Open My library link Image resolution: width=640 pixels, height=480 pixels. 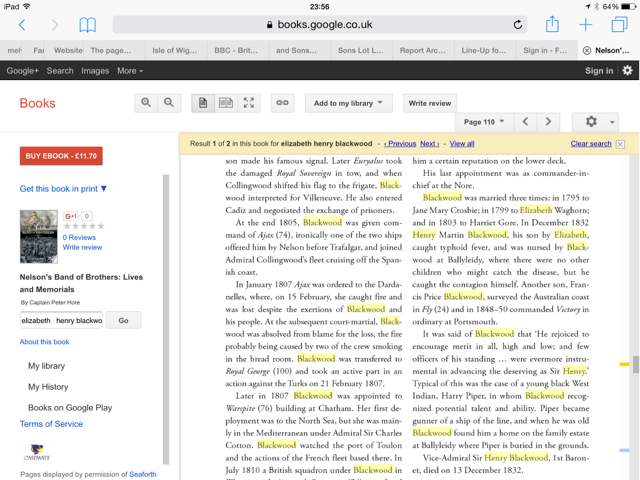[47, 366]
